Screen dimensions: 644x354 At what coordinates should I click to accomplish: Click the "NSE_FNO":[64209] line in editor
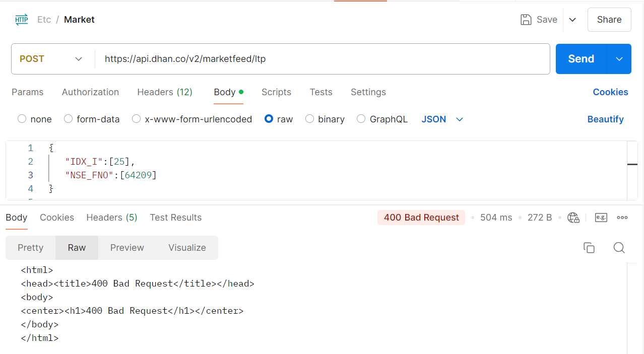pyautogui.click(x=111, y=175)
